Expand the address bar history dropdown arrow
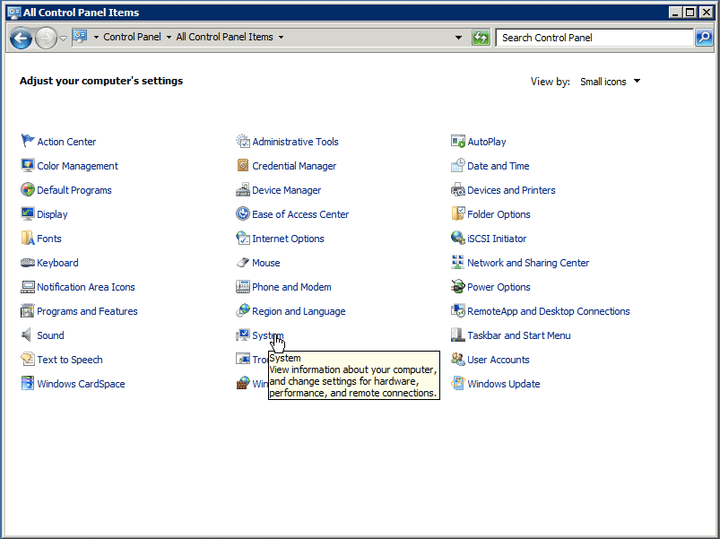 click(x=459, y=37)
